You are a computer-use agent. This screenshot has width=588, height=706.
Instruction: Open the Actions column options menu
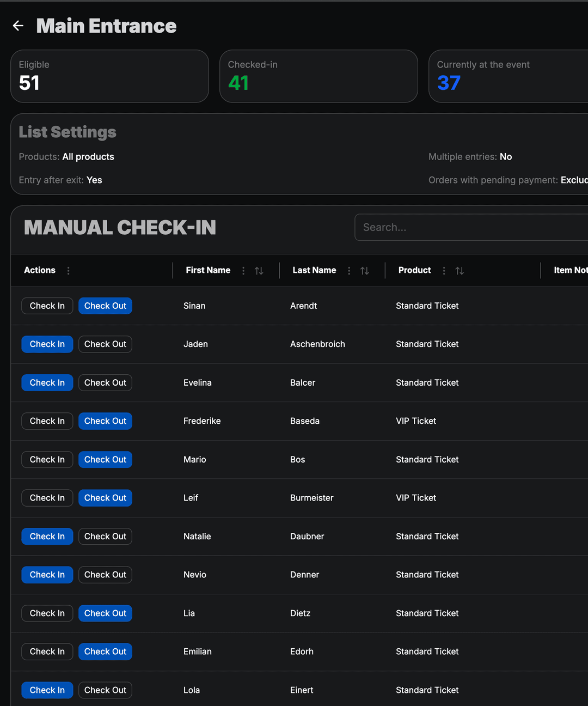click(x=68, y=271)
